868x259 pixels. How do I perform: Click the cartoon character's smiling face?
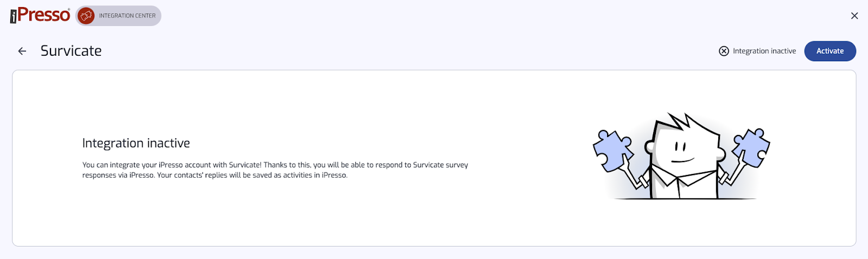(x=682, y=152)
